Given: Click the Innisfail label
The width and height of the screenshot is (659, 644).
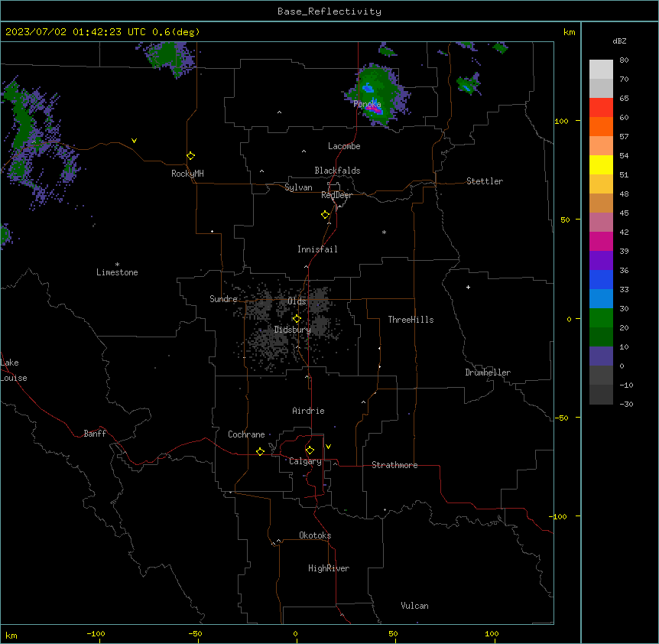Looking at the screenshot, I should pyautogui.click(x=317, y=249).
